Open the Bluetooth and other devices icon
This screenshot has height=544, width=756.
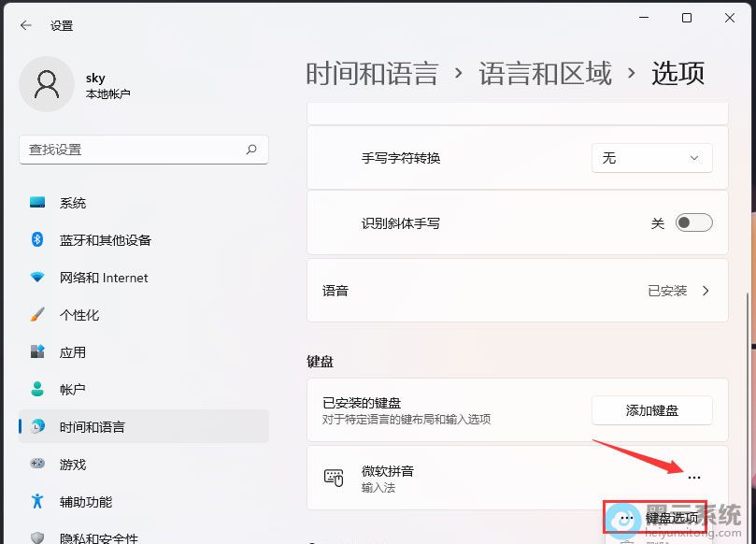37,240
